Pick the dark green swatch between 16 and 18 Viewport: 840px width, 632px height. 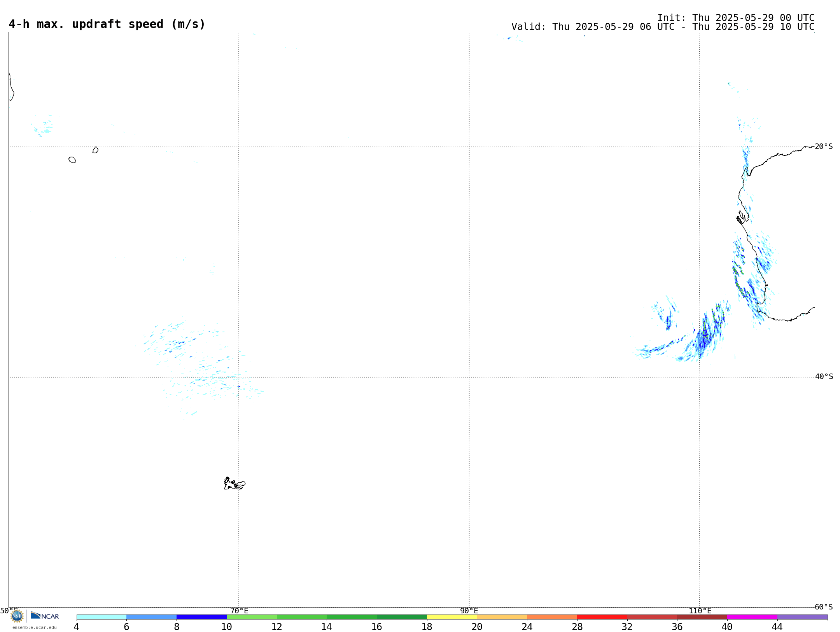pyautogui.click(x=402, y=617)
